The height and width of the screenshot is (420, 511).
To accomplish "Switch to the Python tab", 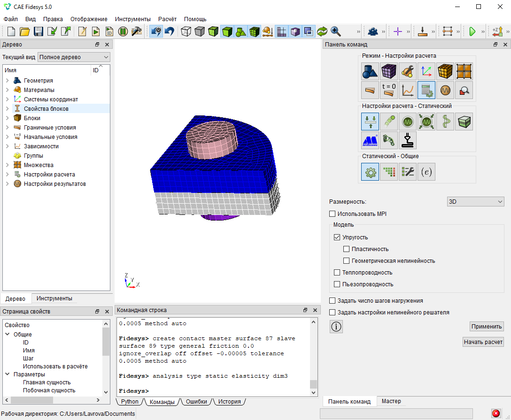I will pyautogui.click(x=130, y=401).
